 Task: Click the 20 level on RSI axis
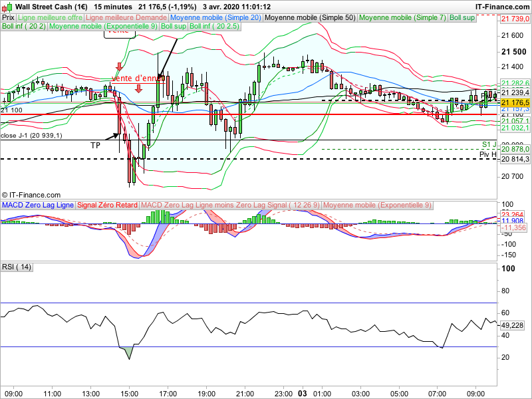click(505, 357)
